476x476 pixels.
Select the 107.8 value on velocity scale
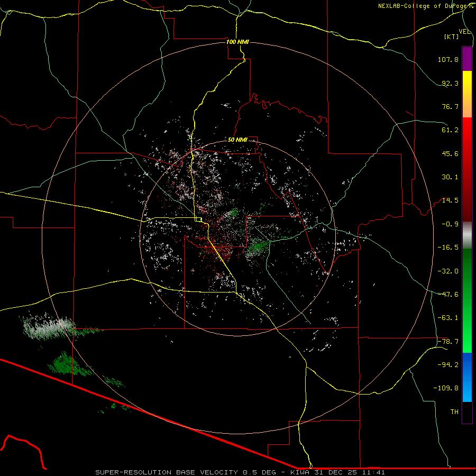(448, 60)
